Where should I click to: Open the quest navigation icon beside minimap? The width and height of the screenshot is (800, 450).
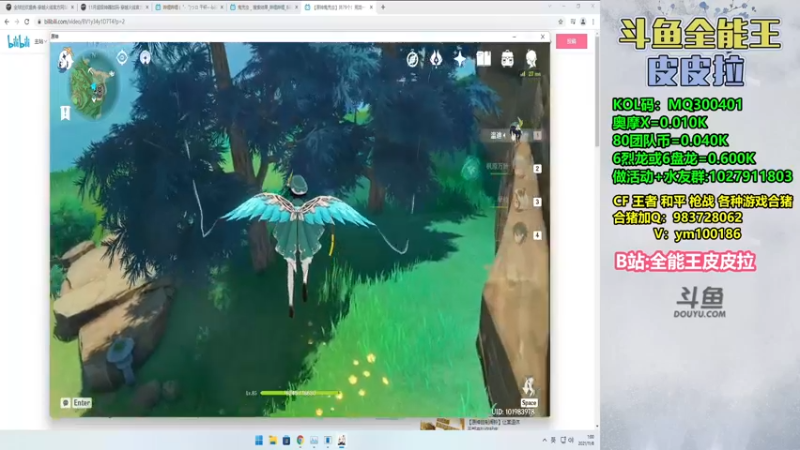click(122, 57)
